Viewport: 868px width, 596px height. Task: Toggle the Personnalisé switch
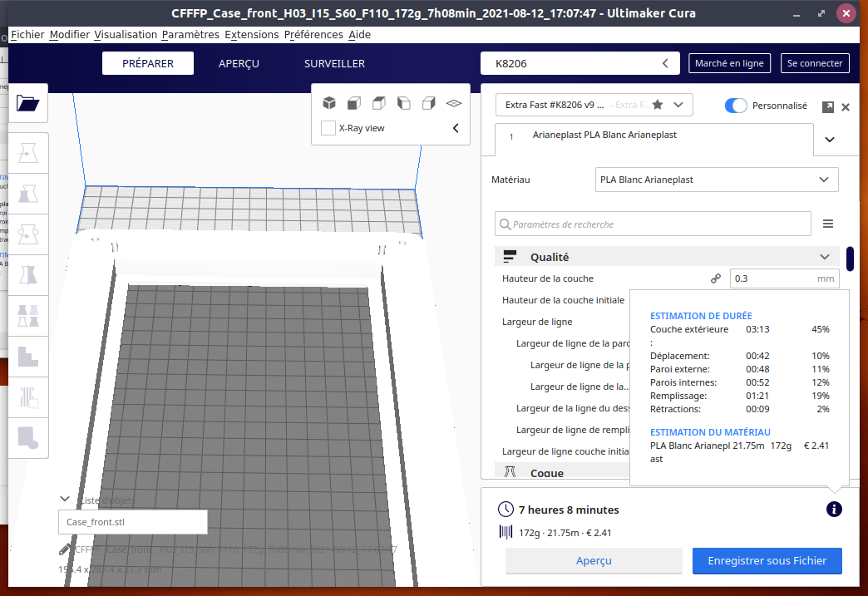(x=736, y=106)
